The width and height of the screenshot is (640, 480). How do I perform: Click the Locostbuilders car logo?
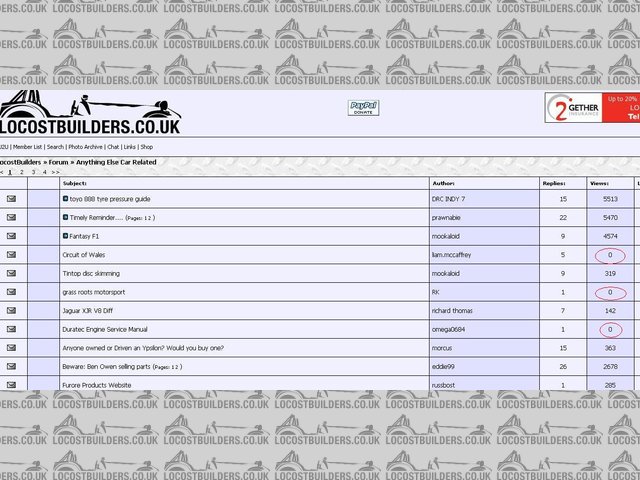90,114
